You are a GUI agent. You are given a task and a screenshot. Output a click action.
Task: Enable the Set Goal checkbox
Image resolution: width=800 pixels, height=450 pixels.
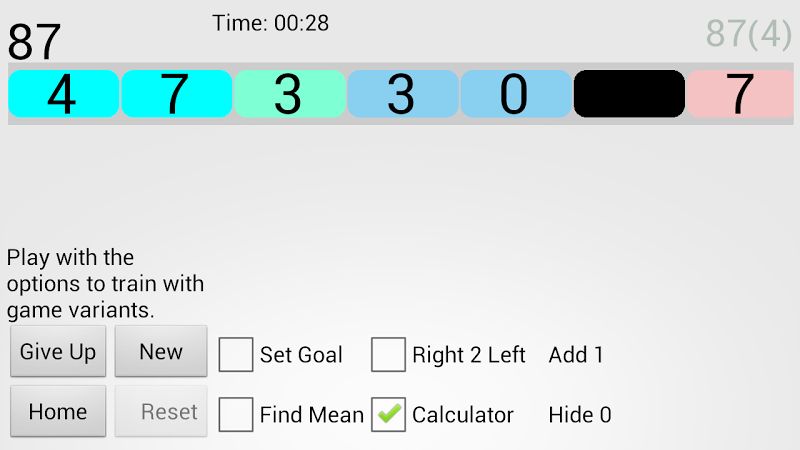[236, 354]
